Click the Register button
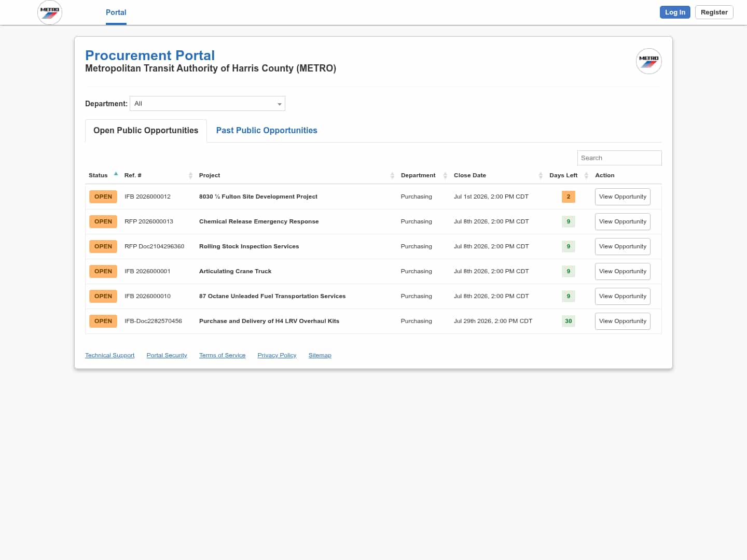This screenshot has width=747, height=560. (714, 12)
